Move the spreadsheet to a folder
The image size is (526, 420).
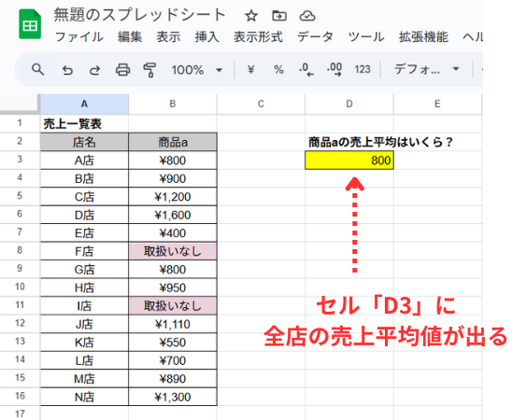[x=278, y=16]
